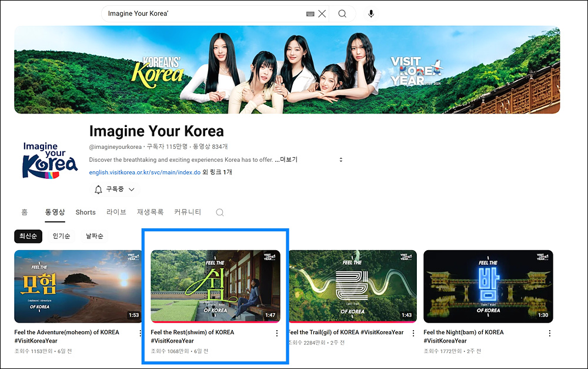The width and height of the screenshot is (588, 369).
Task: Sort videos by 최신순 chip
Action: click(28, 236)
